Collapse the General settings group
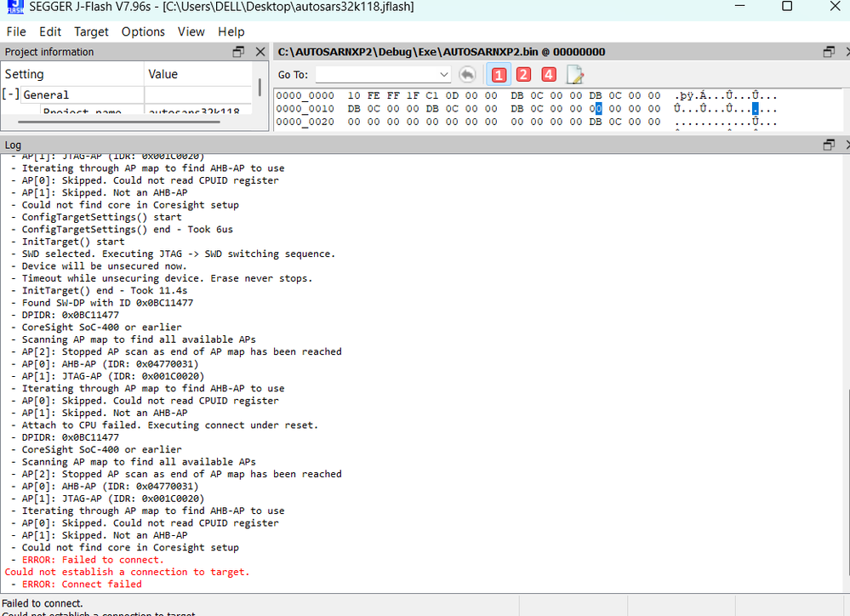 tap(11, 94)
